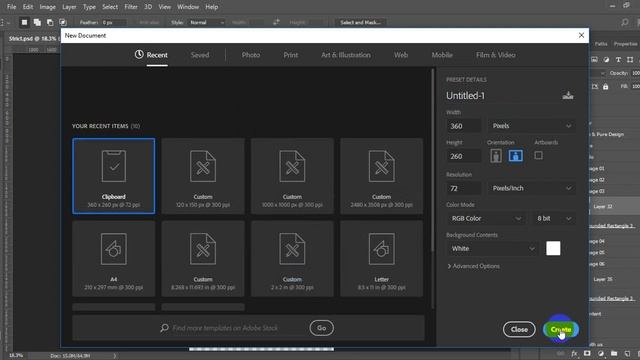
Task: Open the width units Pixels dropdown
Action: click(x=531, y=126)
